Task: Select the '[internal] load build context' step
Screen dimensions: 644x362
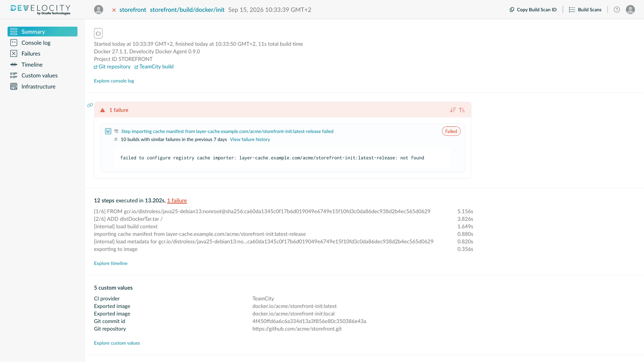Action: coord(126,227)
